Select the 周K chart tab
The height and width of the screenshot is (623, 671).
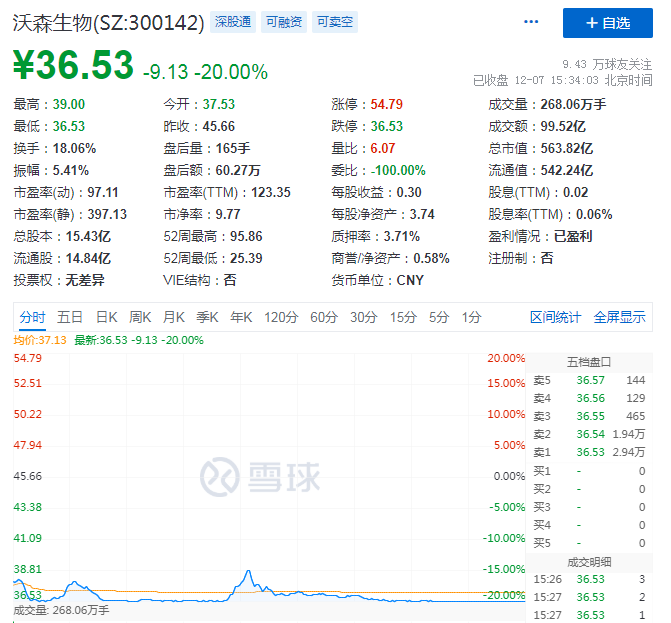click(140, 317)
